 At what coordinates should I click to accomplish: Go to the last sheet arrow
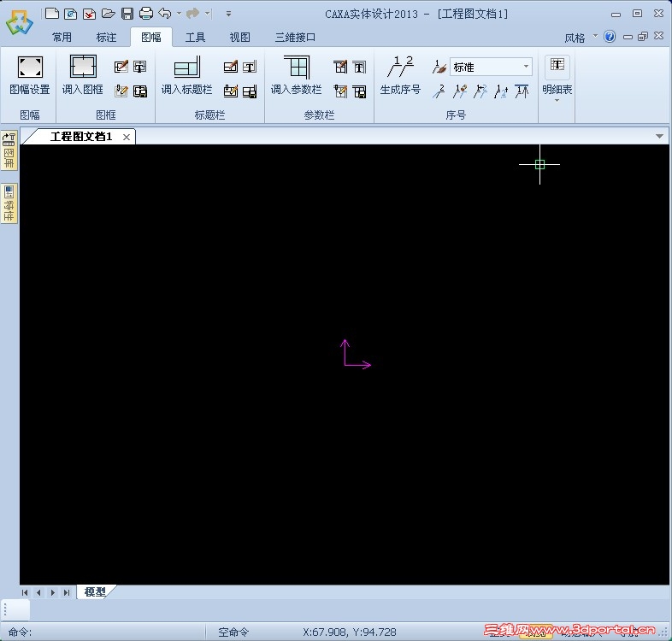pos(67,592)
